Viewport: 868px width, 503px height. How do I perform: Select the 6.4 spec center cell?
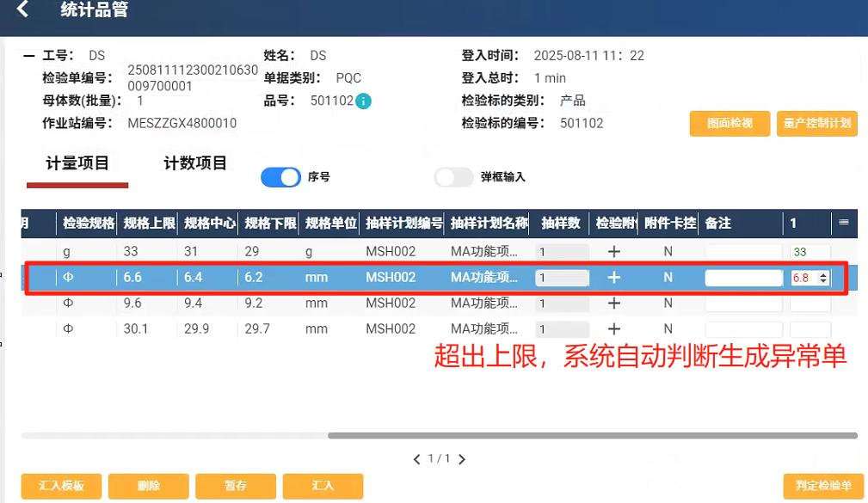click(194, 277)
